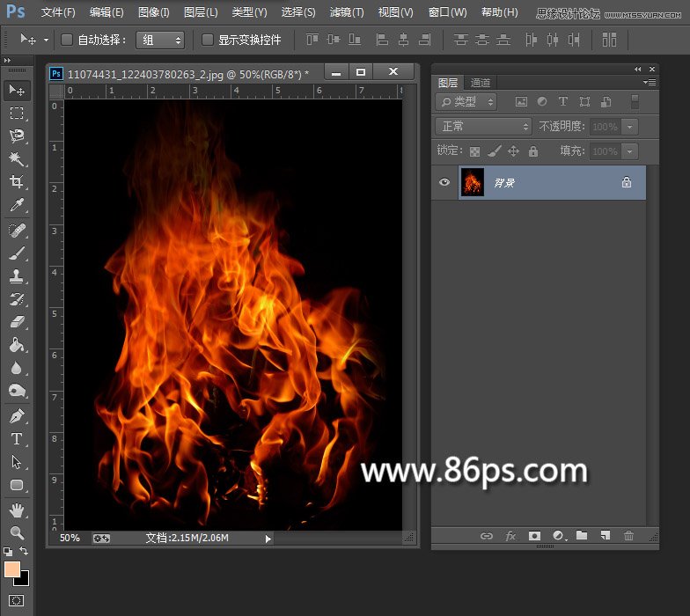The image size is (690, 616).
Task: Open the 滤镜(T) menu
Action: pyautogui.click(x=346, y=12)
